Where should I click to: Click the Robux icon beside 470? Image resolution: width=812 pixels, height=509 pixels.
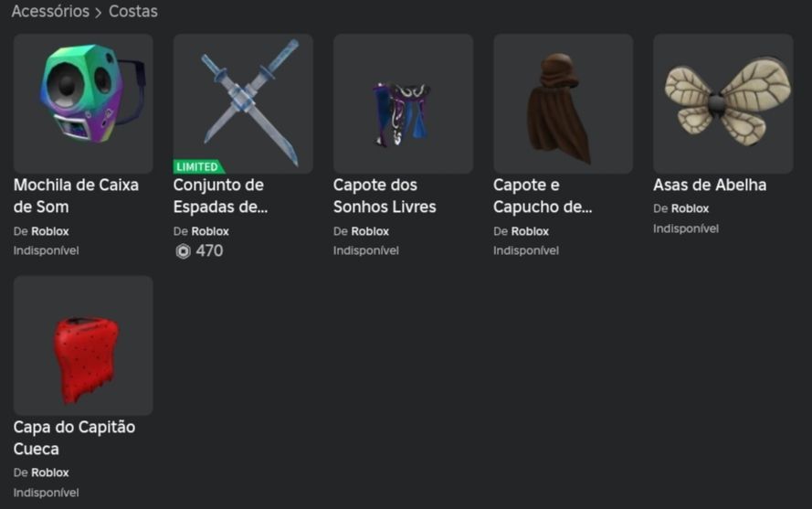(x=183, y=251)
